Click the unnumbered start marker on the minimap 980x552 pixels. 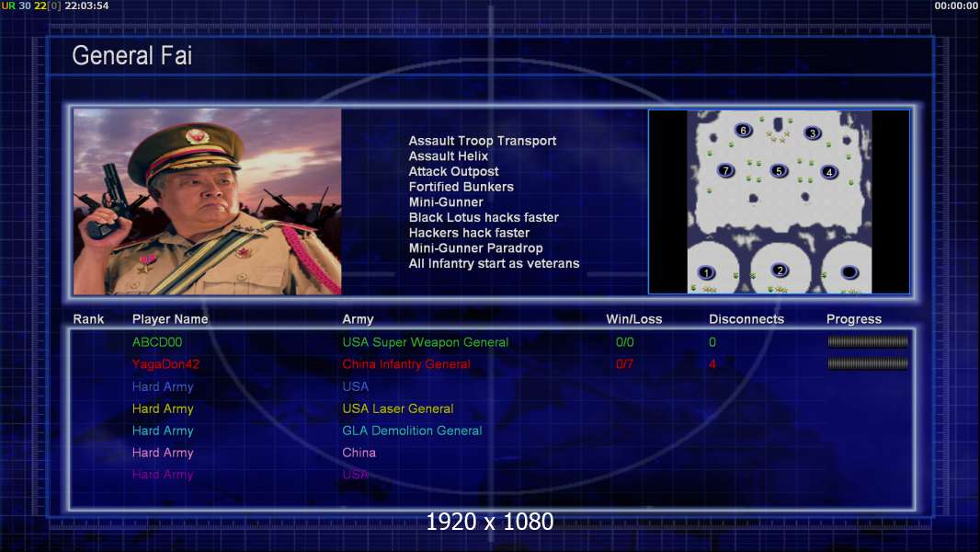(x=849, y=272)
